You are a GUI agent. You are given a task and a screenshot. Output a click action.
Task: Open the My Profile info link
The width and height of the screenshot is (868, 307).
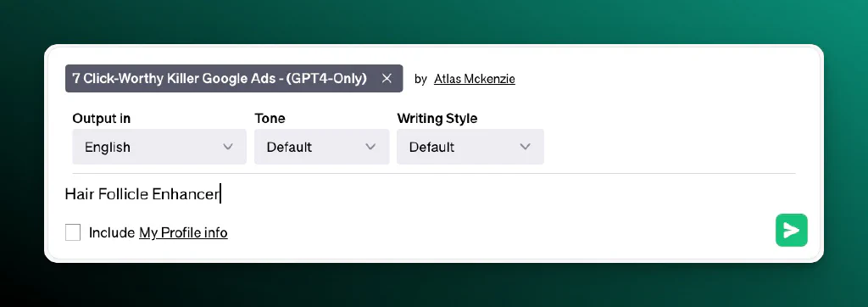183,232
